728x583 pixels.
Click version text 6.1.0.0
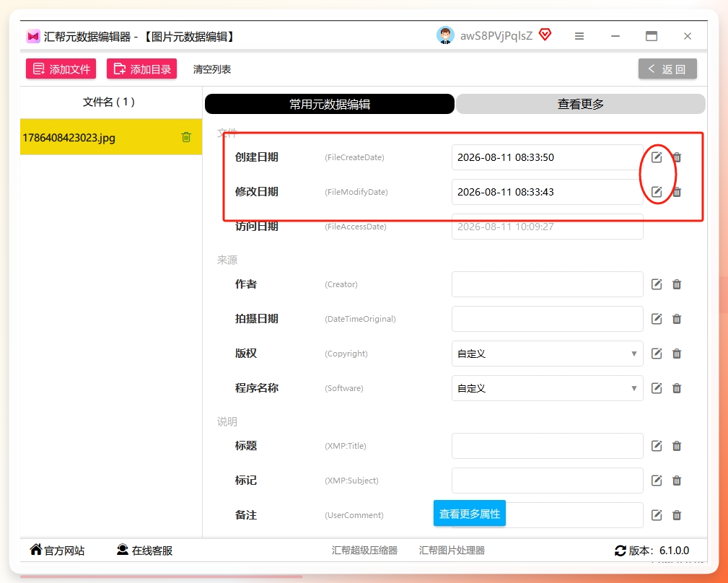(674, 551)
